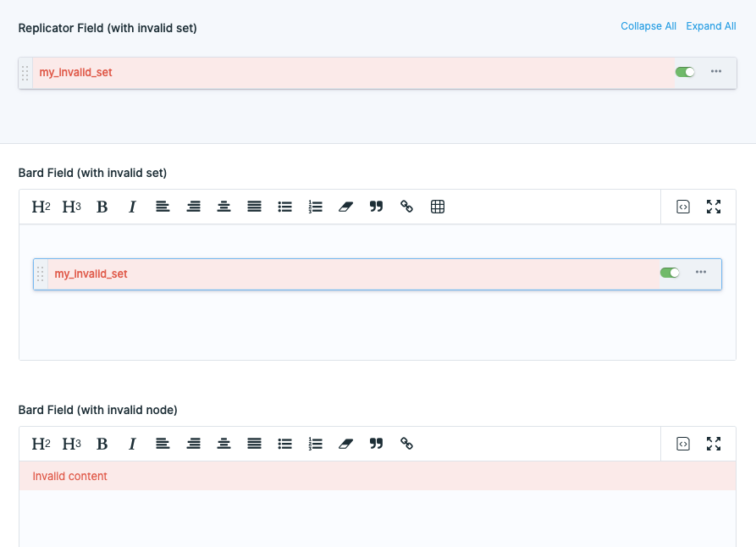Enter fullscreen mode for the Bard editor

[714, 207]
